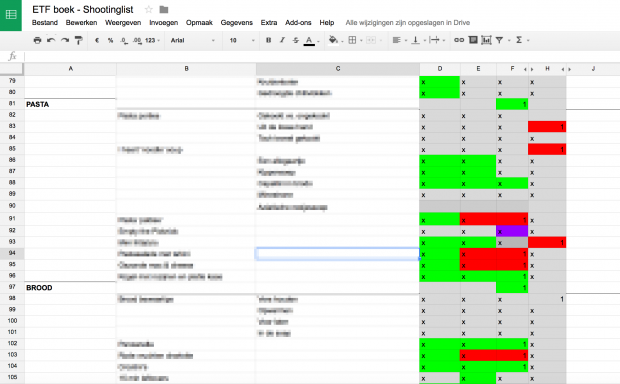This screenshot has width=620, height=384.
Task: Click the Print icon in toolbar
Action: (37, 40)
